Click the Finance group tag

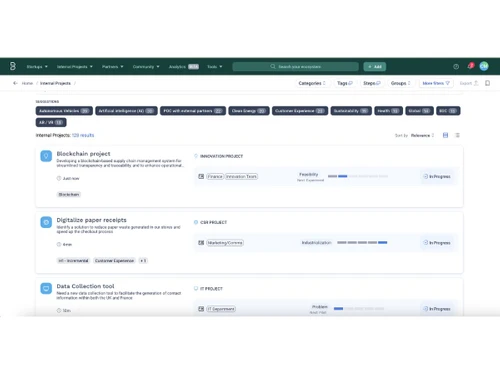coord(215,176)
